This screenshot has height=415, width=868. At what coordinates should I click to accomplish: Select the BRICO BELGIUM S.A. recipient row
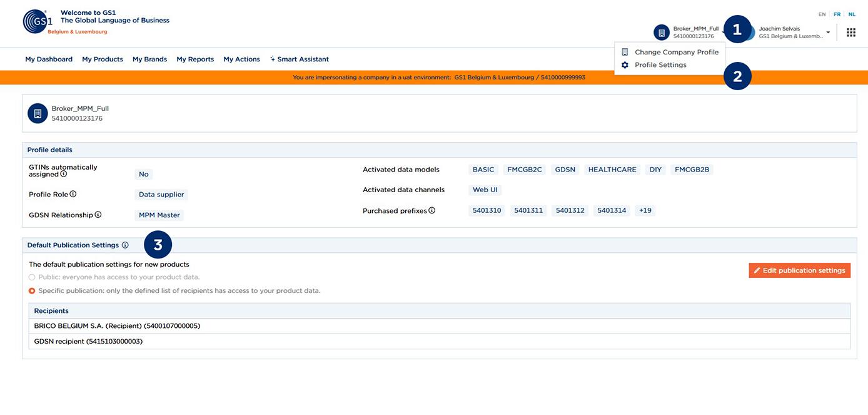(439, 326)
